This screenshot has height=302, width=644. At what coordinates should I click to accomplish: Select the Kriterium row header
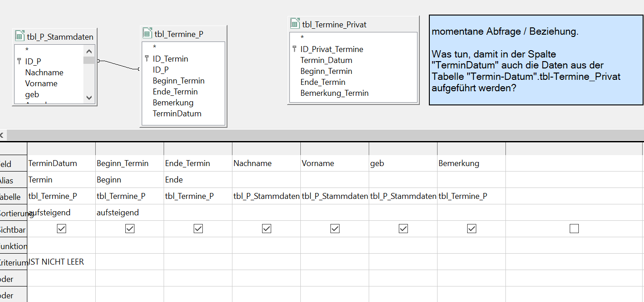(13, 262)
